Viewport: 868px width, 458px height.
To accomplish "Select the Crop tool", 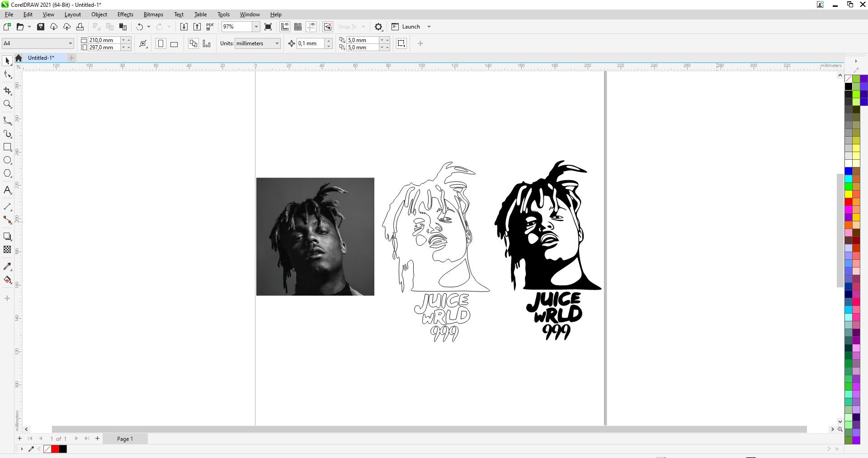I will click(x=7, y=91).
